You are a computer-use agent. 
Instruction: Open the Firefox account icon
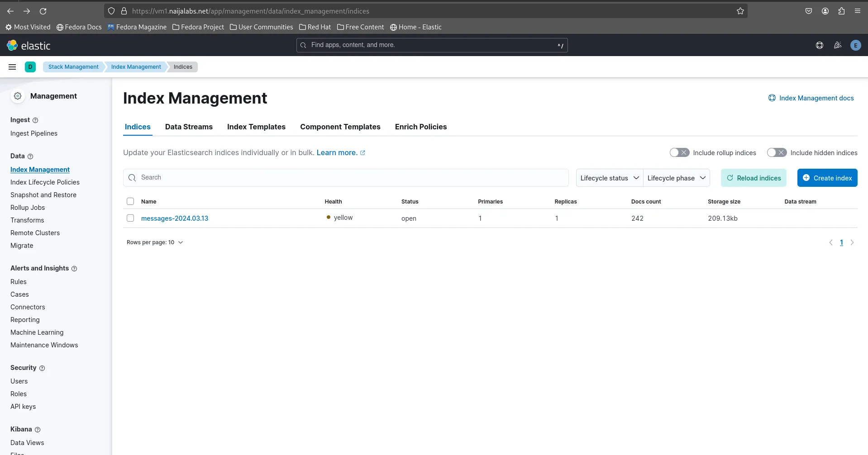coord(825,11)
